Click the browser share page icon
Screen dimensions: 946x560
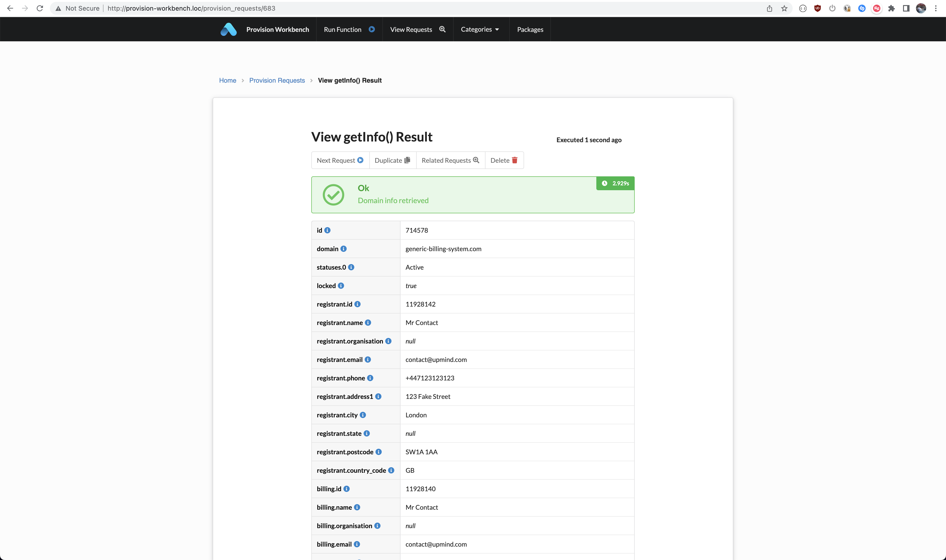pos(769,8)
